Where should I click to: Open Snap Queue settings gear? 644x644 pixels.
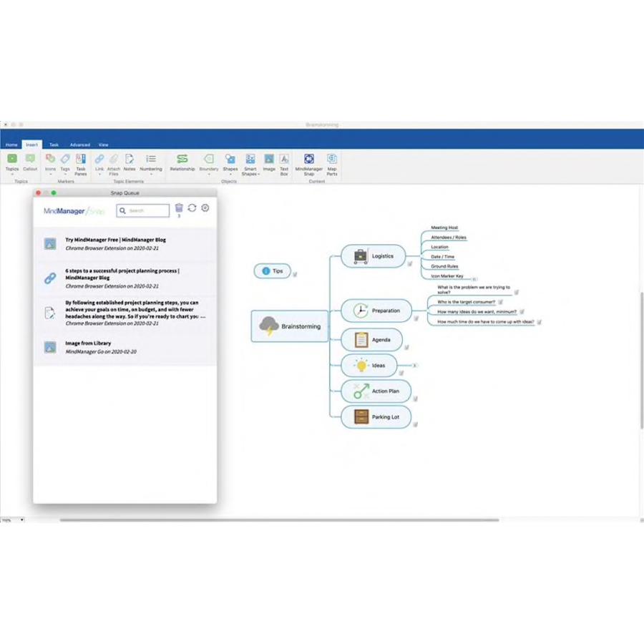click(205, 208)
